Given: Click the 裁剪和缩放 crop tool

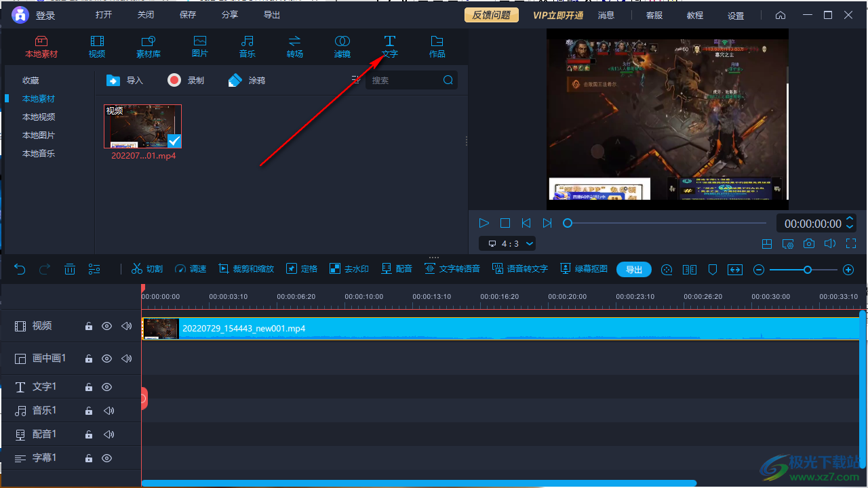Looking at the screenshot, I should click(245, 269).
